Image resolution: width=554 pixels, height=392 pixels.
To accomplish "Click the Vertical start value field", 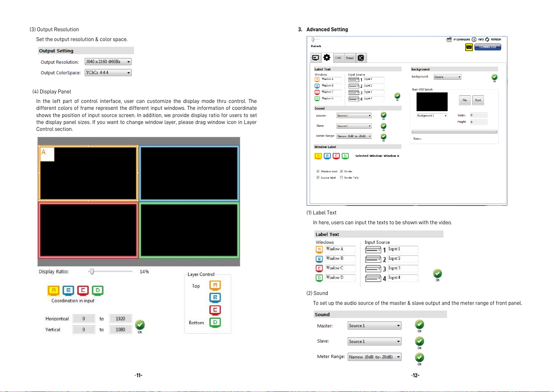I will coord(84,330).
